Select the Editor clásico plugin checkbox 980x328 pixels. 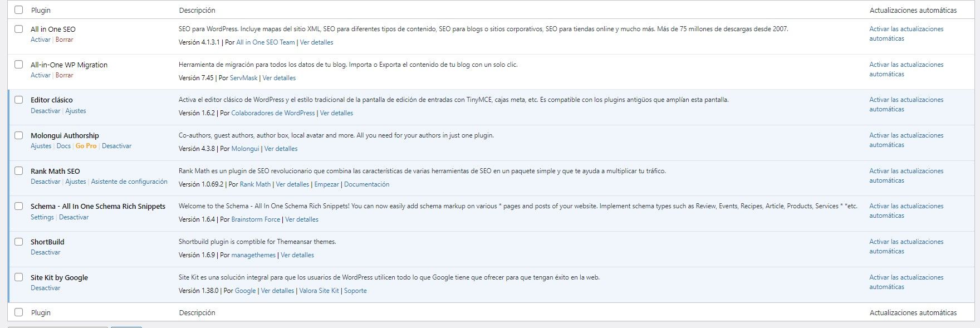19,100
